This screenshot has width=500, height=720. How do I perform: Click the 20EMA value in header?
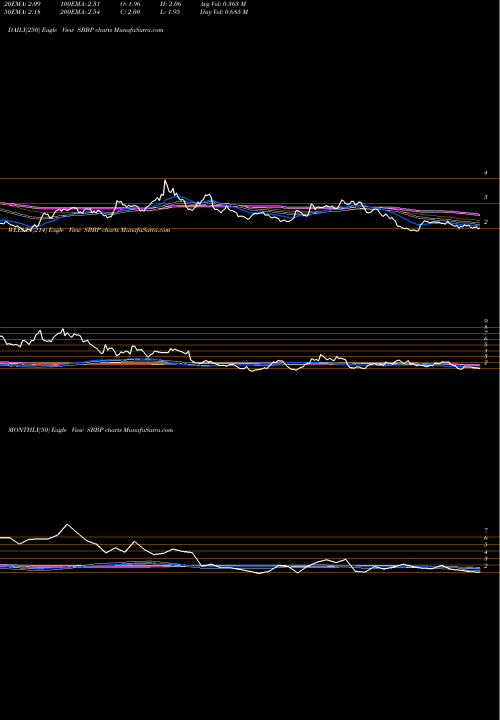point(22,4)
